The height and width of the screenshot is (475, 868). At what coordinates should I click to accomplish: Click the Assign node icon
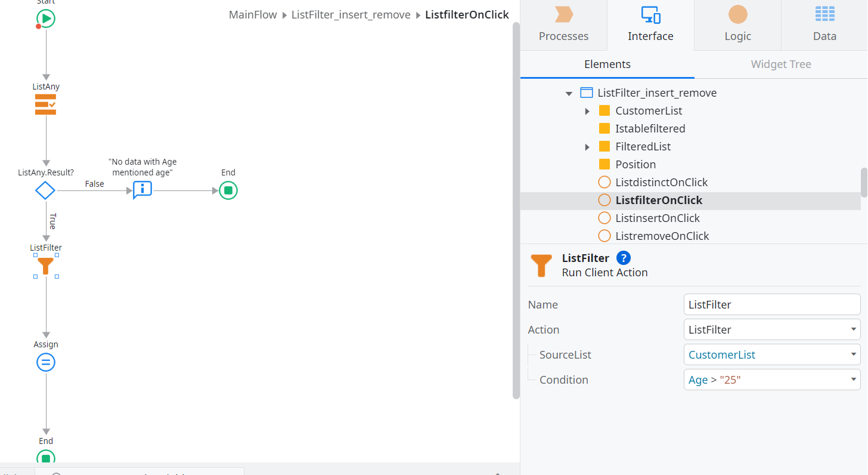coord(46,362)
